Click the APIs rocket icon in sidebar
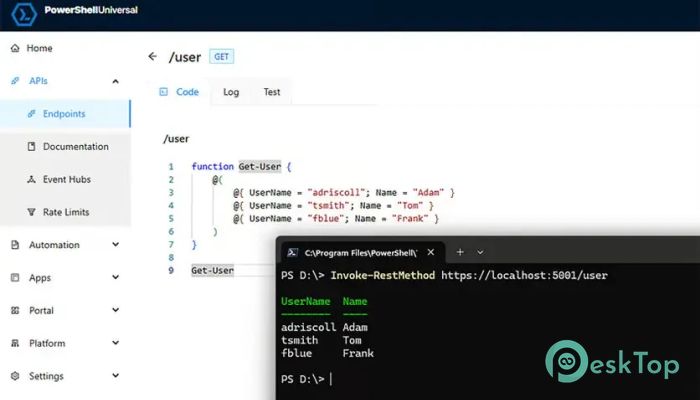Screen dimensions: 700x400 pos(15,81)
